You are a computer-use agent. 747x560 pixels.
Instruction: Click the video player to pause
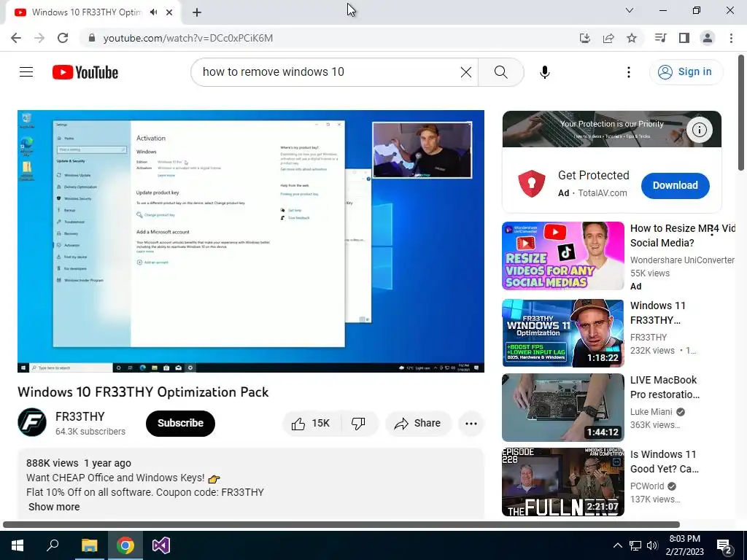251,241
